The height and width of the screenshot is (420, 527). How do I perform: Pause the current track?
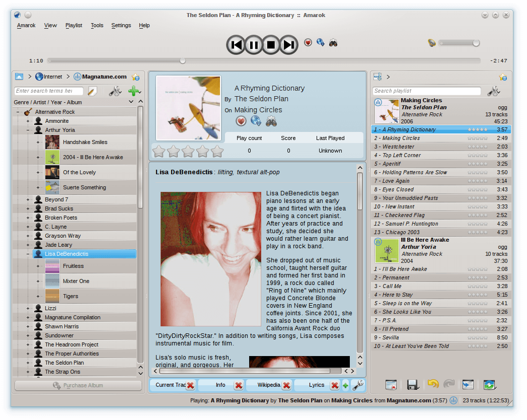(x=253, y=45)
